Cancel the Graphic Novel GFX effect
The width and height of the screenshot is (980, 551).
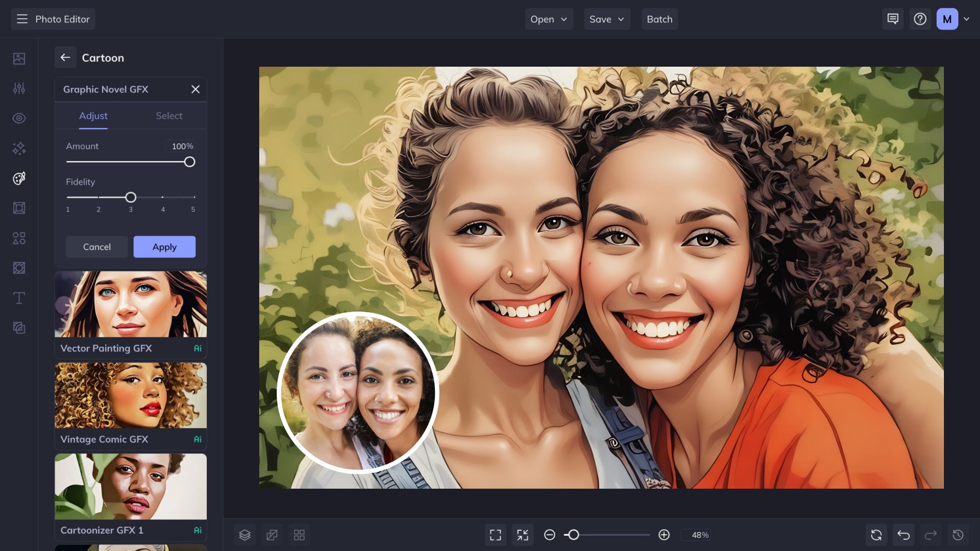[x=97, y=247]
